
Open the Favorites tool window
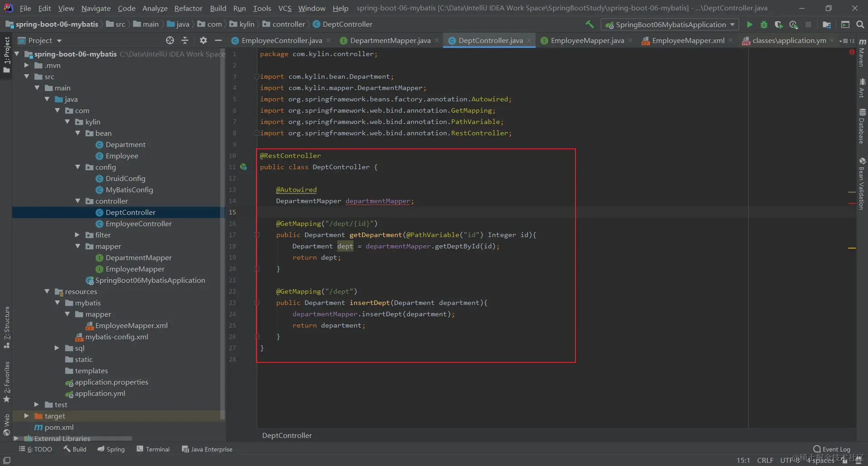point(6,381)
